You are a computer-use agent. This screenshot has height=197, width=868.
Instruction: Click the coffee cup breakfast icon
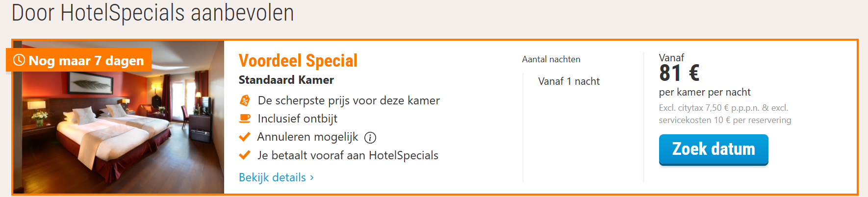(x=245, y=119)
